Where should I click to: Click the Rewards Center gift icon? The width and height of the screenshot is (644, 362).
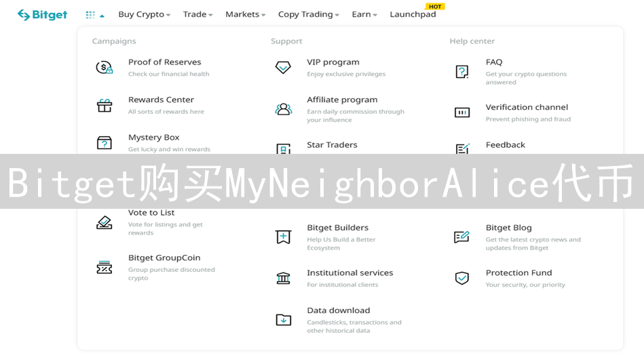[x=105, y=106]
